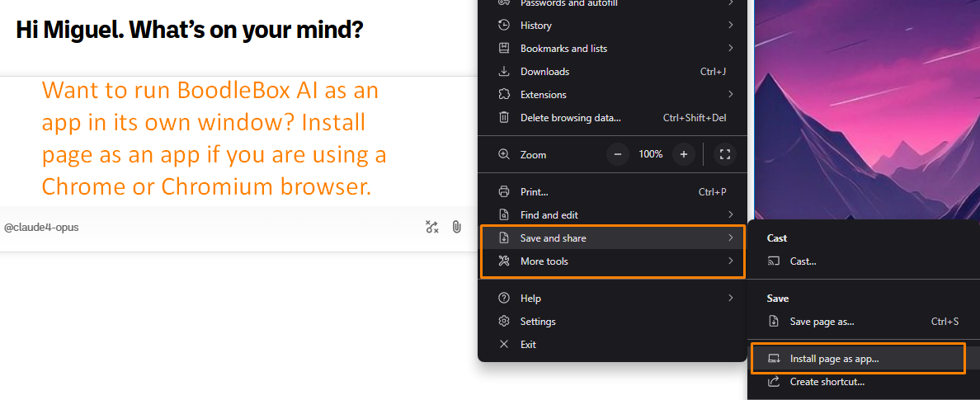Decrease zoom with the minus button
The width and height of the screenshot is (980, 400).
[x=618, y=154]
